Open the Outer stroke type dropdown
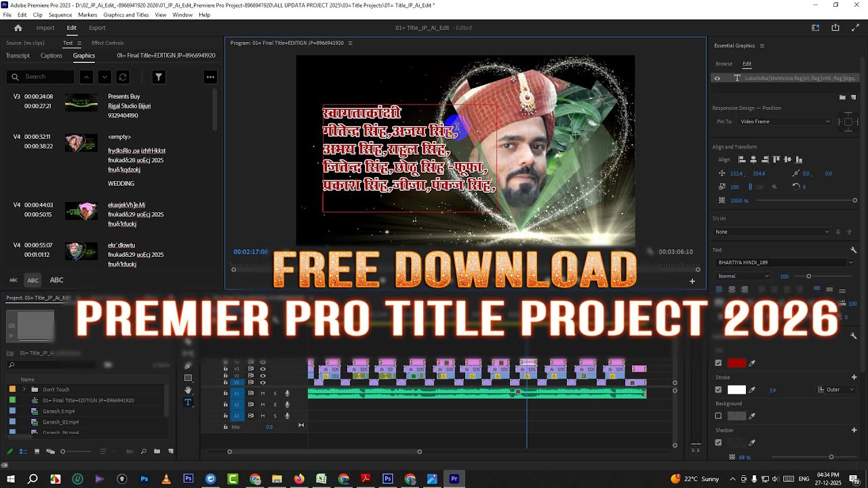This screenshot has width=868, height=488. tap(836, 389)
